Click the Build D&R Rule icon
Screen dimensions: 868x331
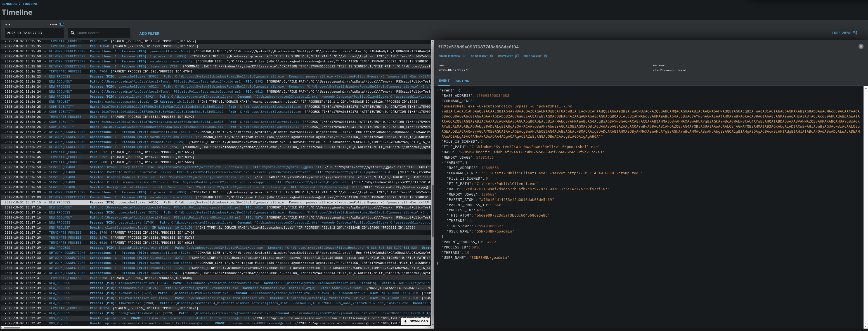tap(545, 56)
